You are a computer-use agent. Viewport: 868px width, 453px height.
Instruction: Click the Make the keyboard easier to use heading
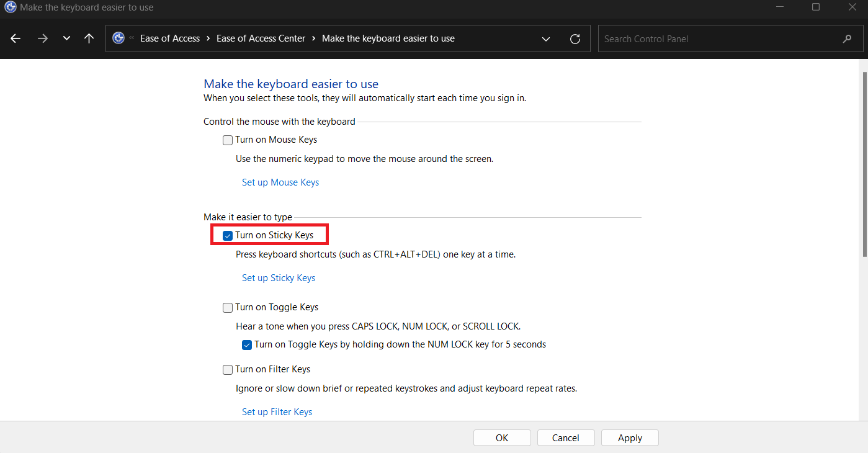291,84
